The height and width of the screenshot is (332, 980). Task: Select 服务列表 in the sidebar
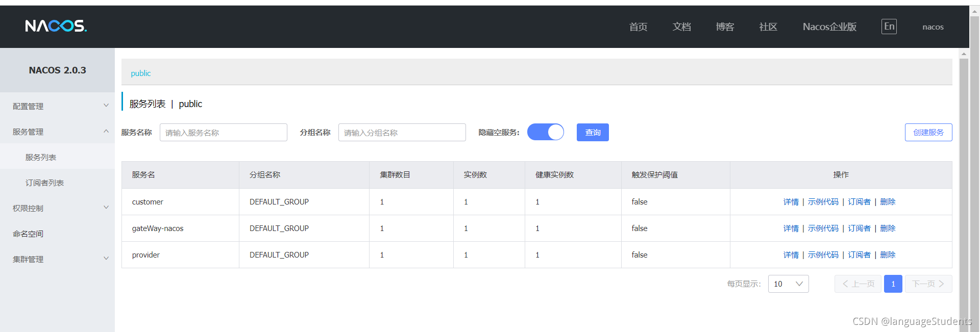click(x=57, y=157)
